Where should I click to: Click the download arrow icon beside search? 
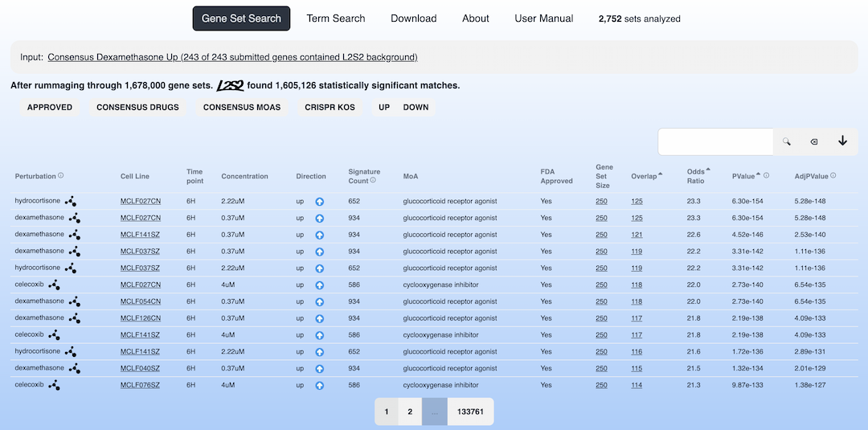(x=842, y=141)
